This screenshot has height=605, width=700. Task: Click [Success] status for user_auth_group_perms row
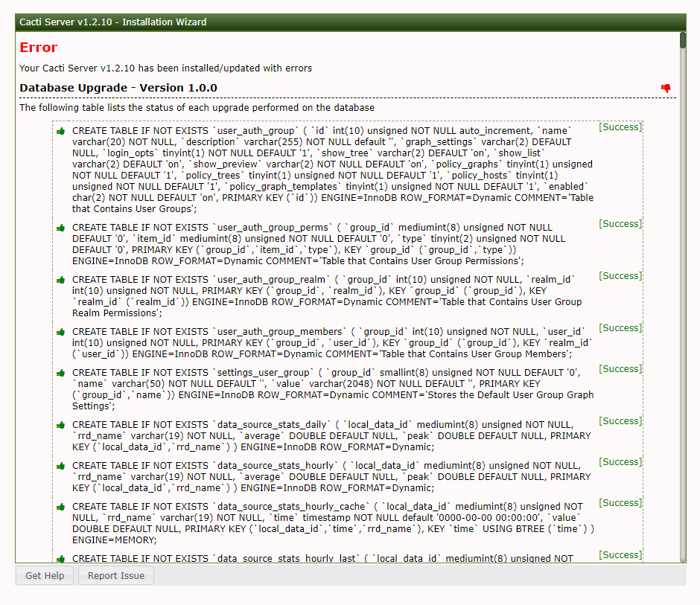click(620, 224)
